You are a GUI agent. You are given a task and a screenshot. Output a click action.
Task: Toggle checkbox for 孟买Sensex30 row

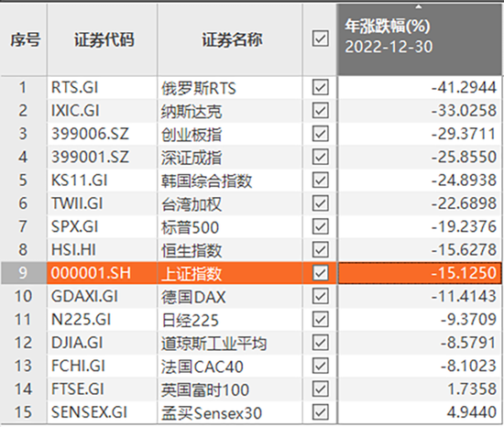tap(320, 412)
